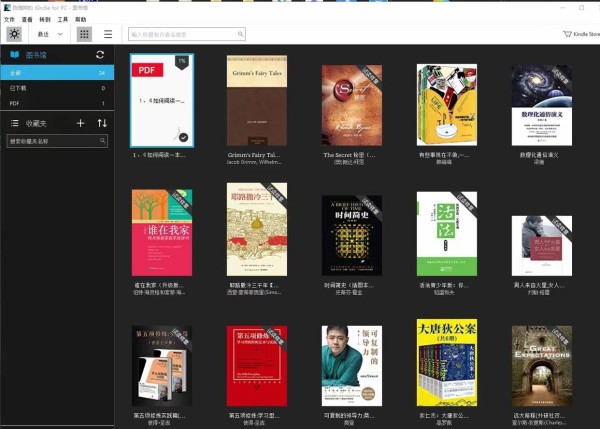Open the Mars and Venus book cover

(542, 246)
